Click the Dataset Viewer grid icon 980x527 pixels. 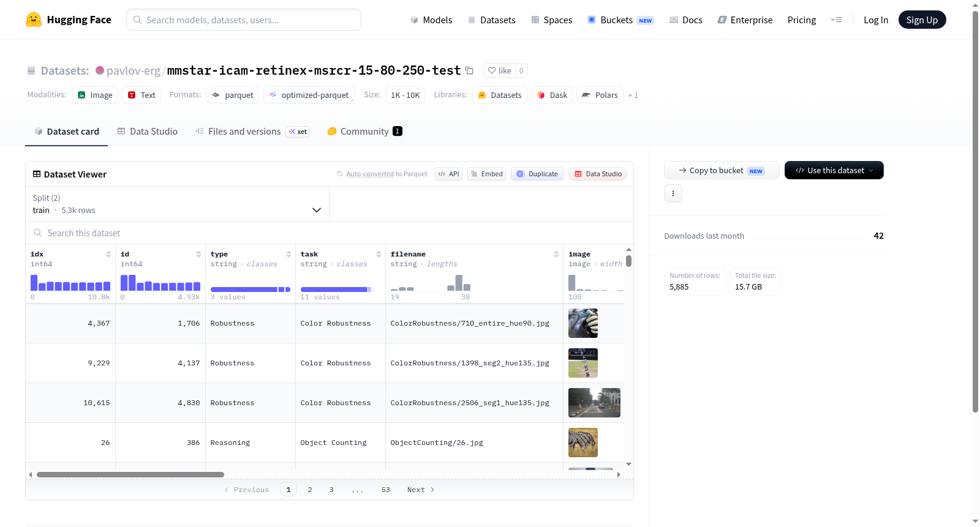point(37,174)
